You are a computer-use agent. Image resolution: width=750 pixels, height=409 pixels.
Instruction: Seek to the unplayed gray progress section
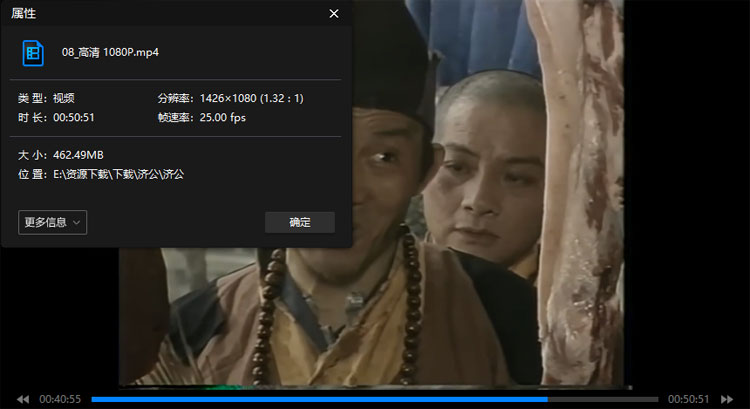pos(600,399)
